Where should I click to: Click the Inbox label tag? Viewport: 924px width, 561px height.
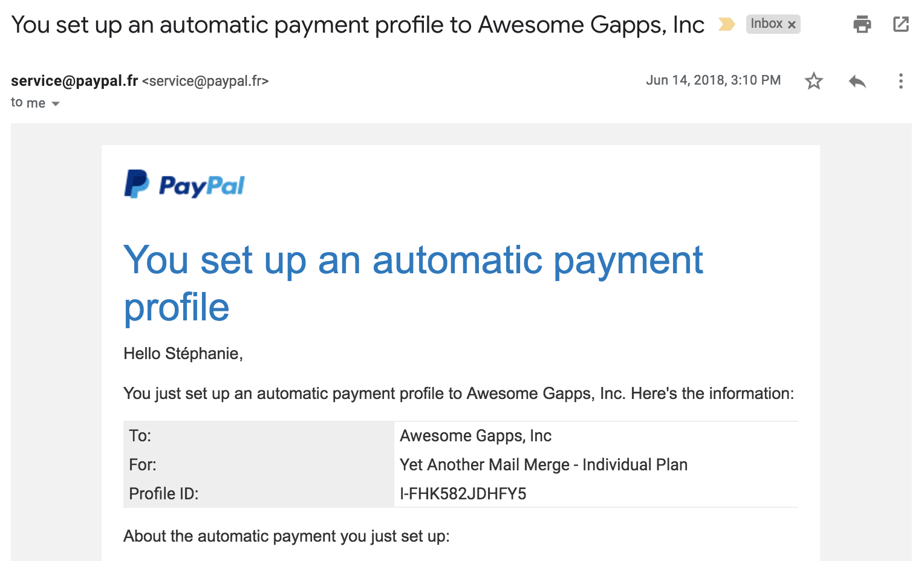click(766, 24)
